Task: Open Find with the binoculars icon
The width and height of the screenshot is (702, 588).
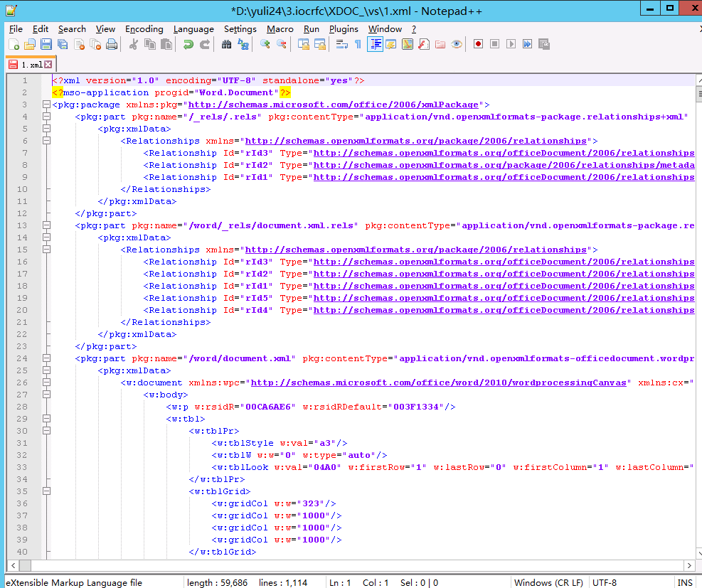Action: pyautogui.click(x=227, y=44)
